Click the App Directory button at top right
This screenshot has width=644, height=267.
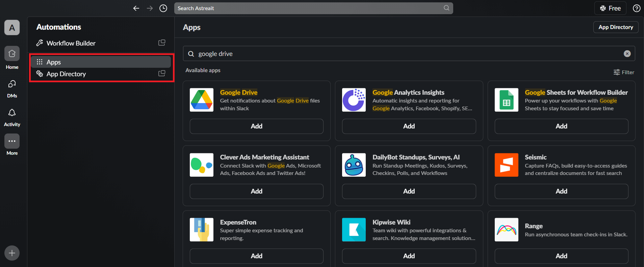tap(615, 27)
